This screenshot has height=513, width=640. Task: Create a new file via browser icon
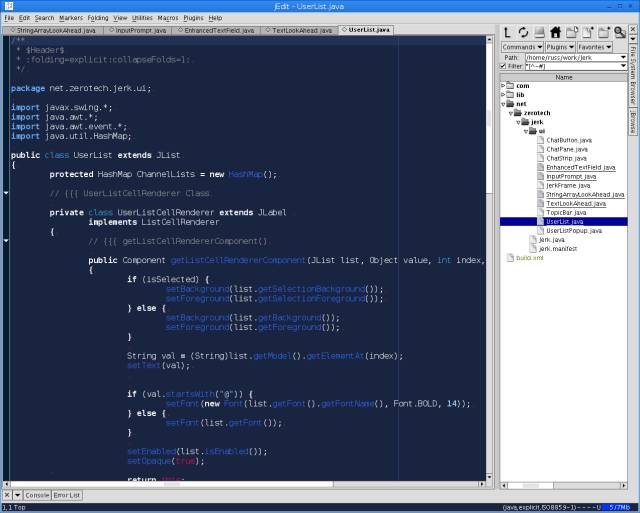pos(588,32)
